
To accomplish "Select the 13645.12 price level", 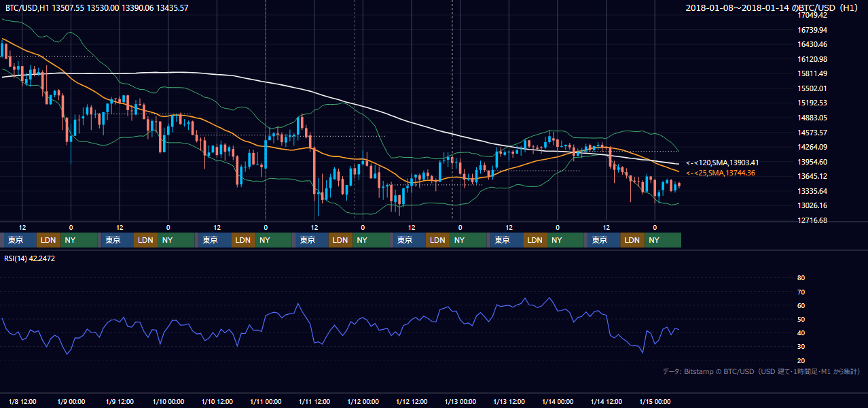I will pos(812,176).
